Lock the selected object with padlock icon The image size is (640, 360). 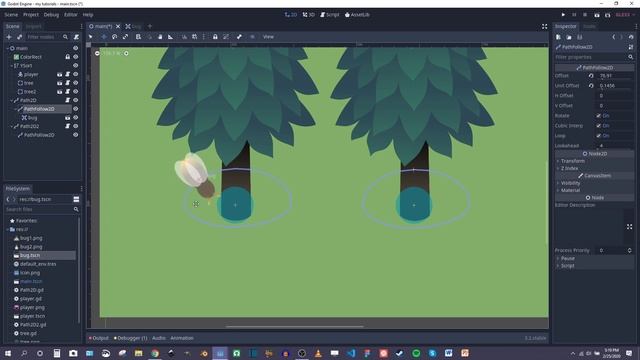[215, 37]
